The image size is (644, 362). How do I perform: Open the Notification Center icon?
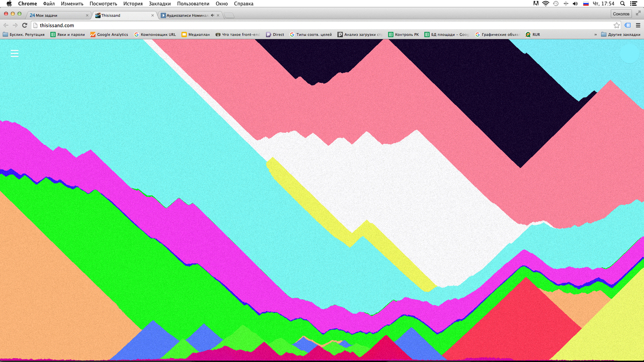point(634,4)
